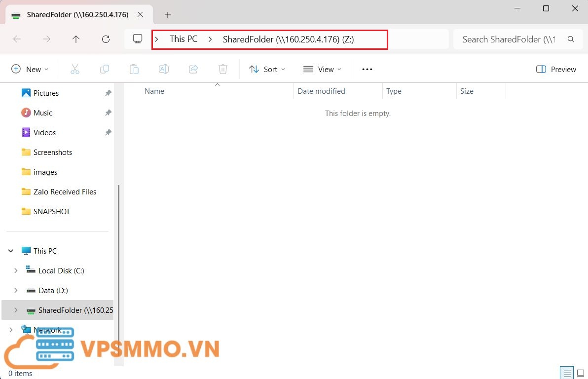588x379 pixels.
Task: Toggle the Preview pane
Action: 556,70
